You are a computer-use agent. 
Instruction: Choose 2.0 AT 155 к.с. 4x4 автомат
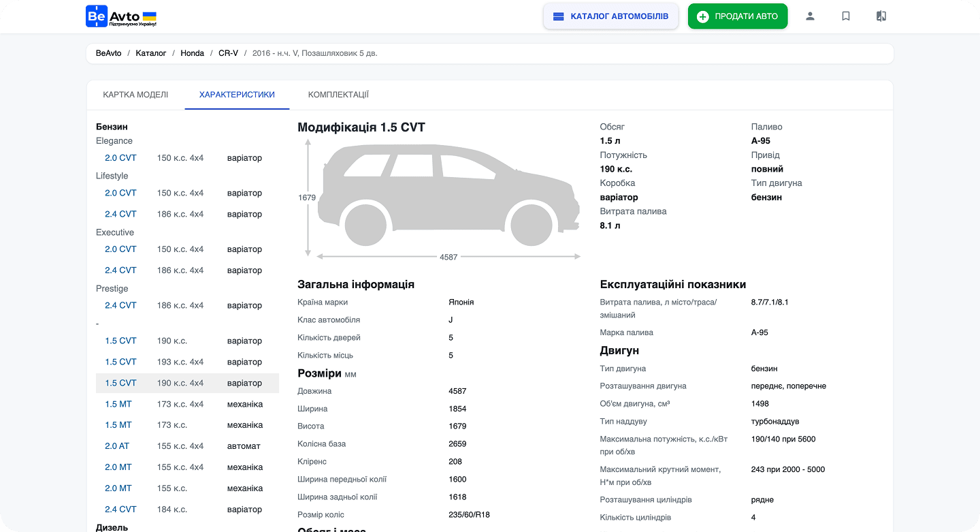click(x=117, y=446)
